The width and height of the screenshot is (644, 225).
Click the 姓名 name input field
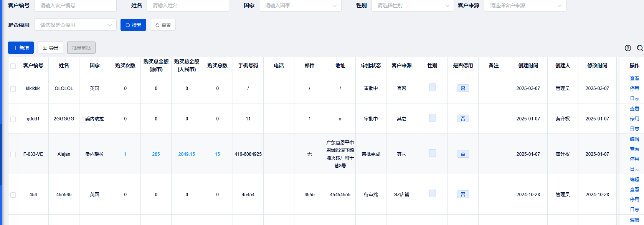(188, 6)
